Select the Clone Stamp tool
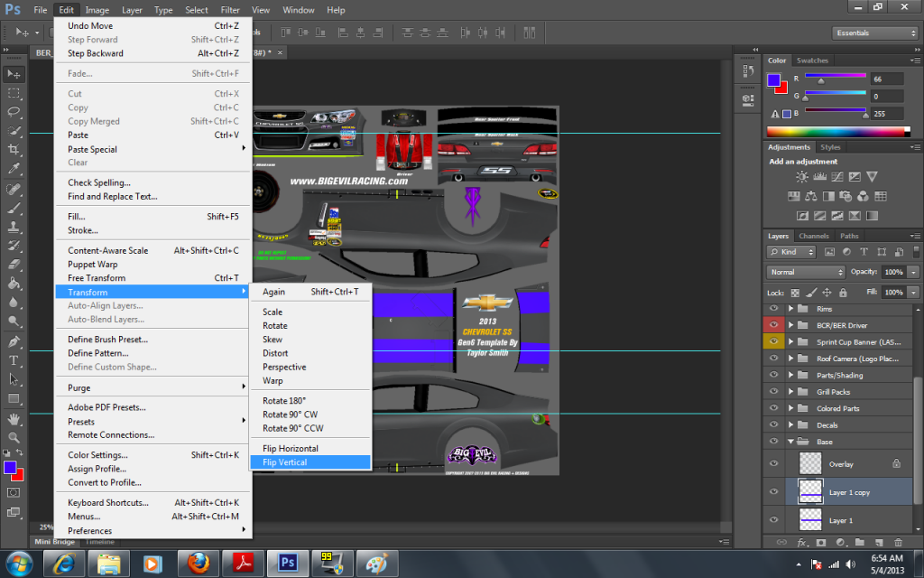 point(14,227)
